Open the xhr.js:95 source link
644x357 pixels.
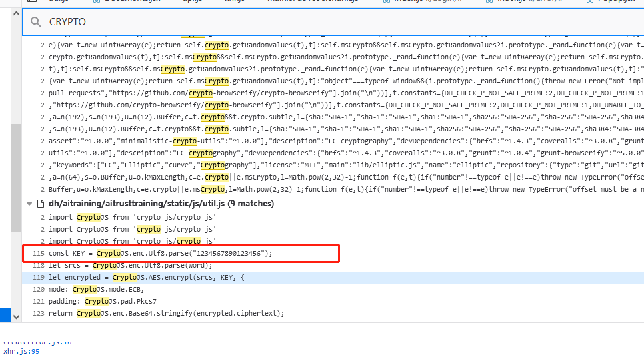[x=21, y=351]
